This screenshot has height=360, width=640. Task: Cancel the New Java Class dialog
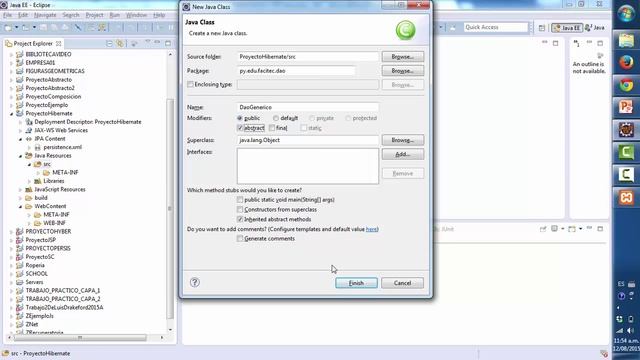(x=402, y=283)
